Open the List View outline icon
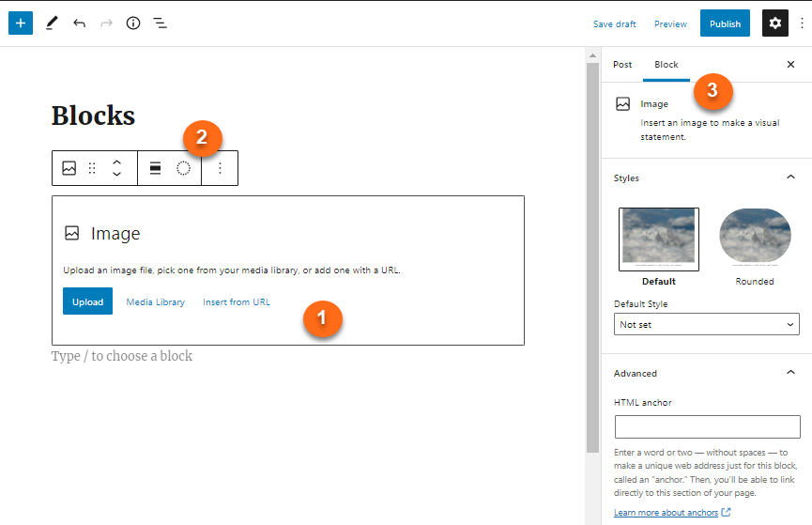 [161, 23]
